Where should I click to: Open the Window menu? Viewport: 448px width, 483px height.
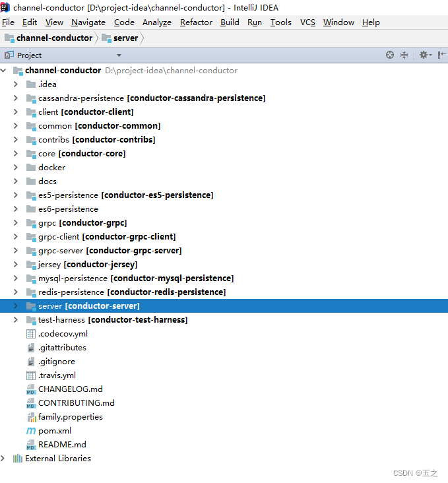click(338, 22)
